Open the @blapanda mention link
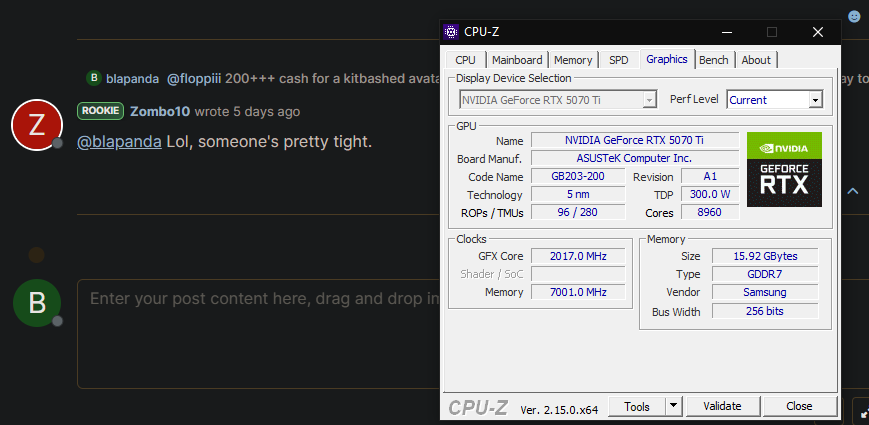The height and width of the screenshot is (425, 869). pos(119,142)
